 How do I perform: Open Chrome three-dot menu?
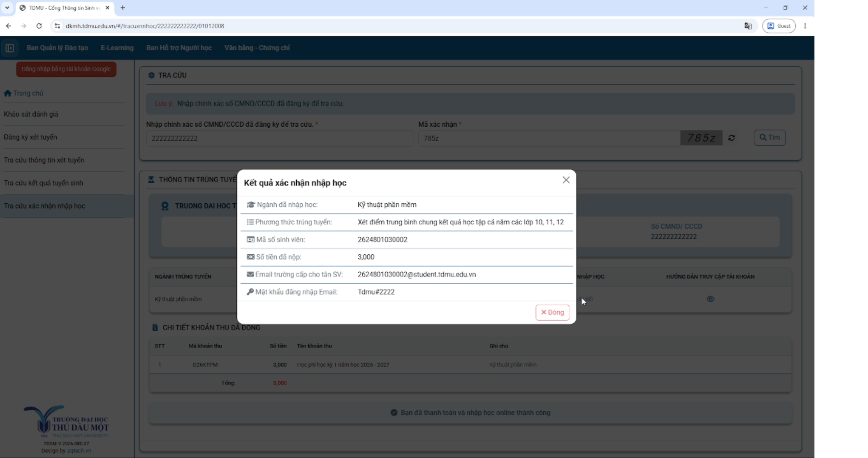(805, 26)
